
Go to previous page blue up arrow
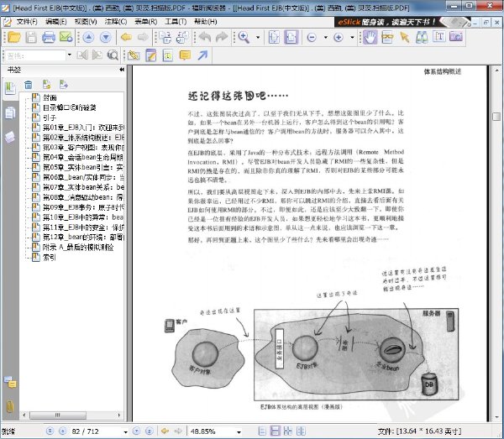pos(88,37)
